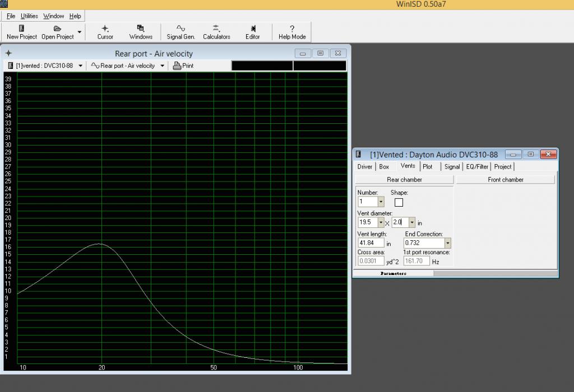The height and width of the screenshot is (392, 574).
Task: Click the vent Number field
Action: (368, 202)
